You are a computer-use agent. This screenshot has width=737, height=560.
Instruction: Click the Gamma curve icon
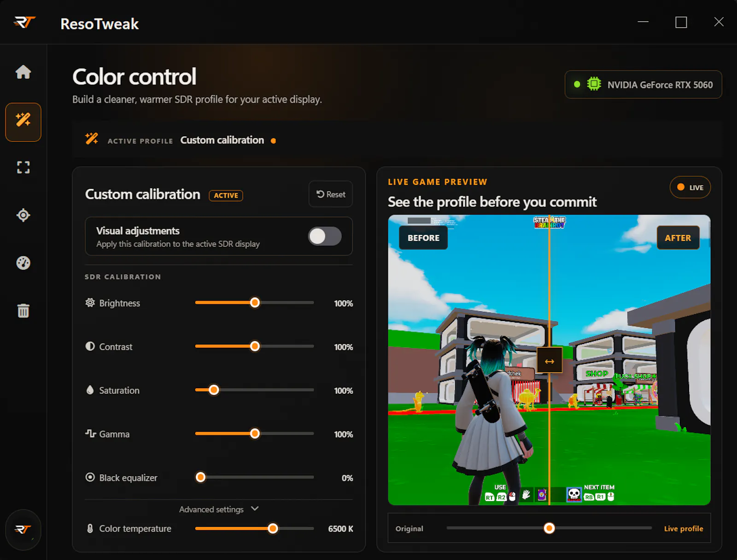click(x=90, y=433)
